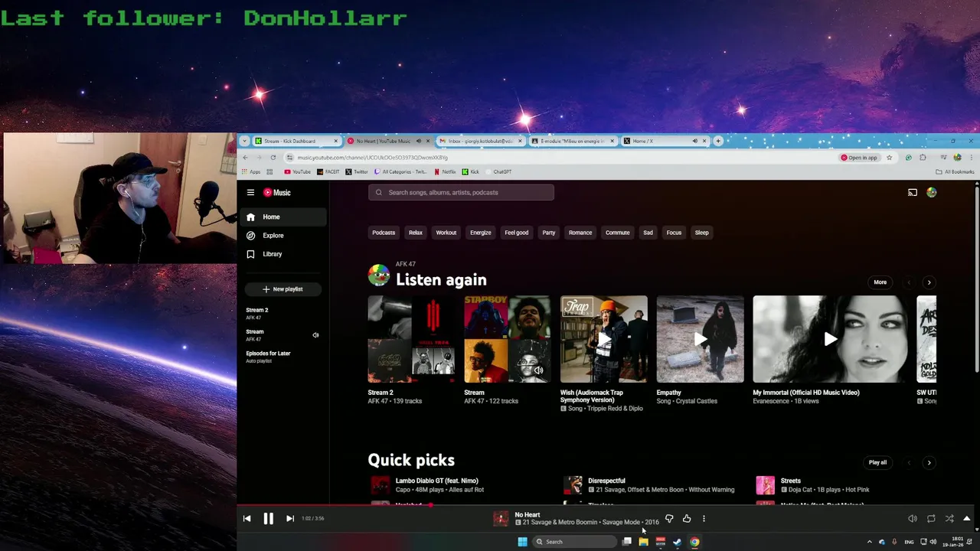Open the Stream 2 playlist card thumbnail
The width and height of the screenshot is (980, 551).
click(x=411, y=339)
